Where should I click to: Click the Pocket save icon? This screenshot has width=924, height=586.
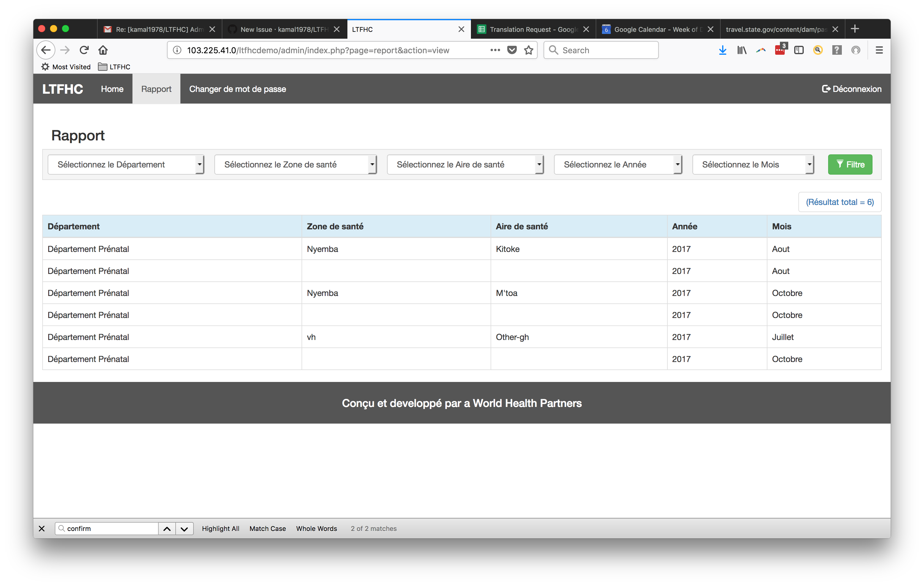(512, 50)
